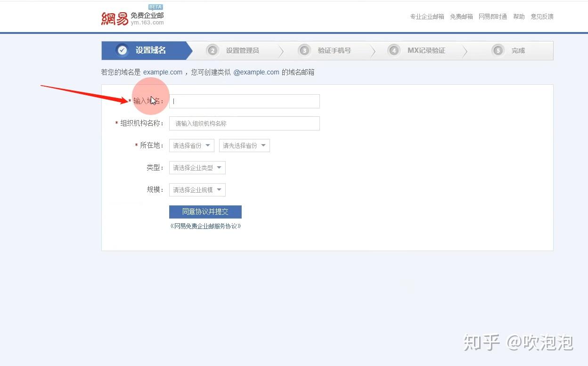Click the step 4 number circle
This screenshot has height=366, width=588.
[394, 50]
